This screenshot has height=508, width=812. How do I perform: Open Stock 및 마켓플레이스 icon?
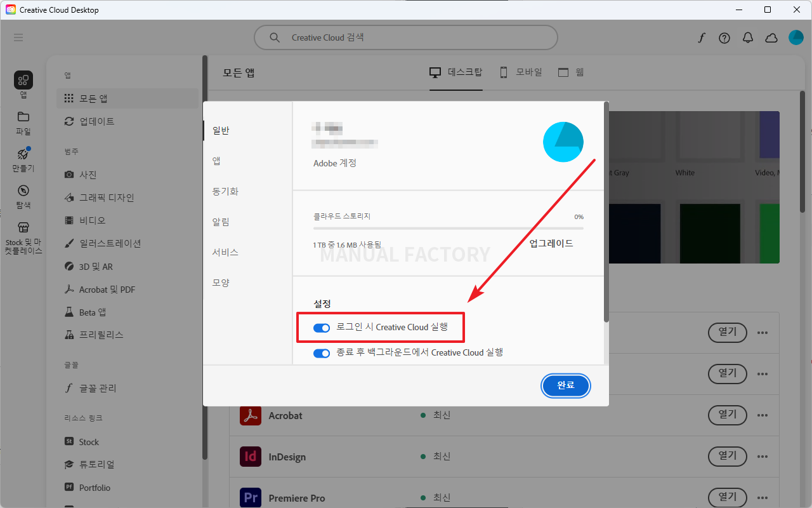[x=23, y=227]
